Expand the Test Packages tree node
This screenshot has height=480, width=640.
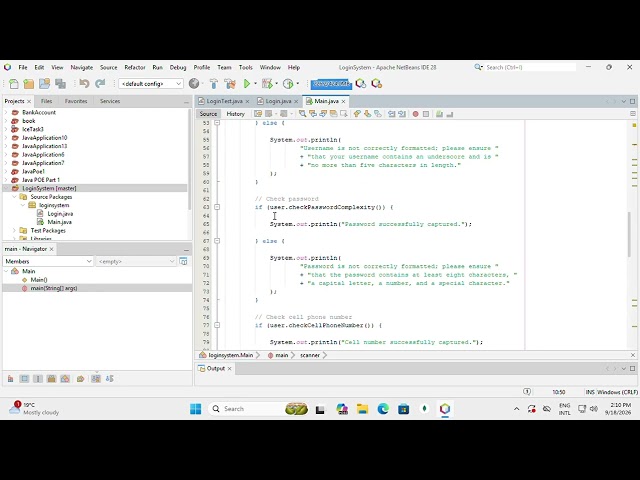(14, 231)
